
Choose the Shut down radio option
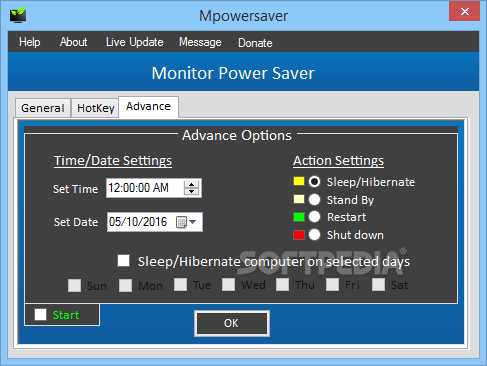[314, 235]
